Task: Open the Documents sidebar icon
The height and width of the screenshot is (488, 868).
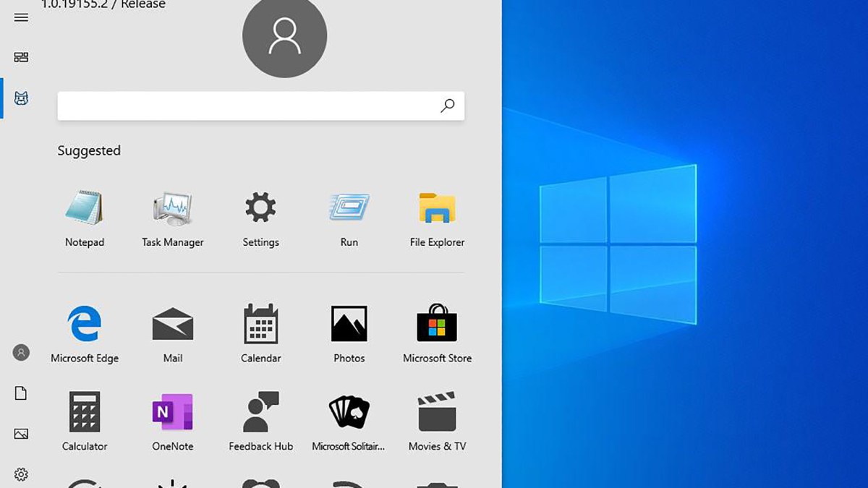Action: (21, 393)
